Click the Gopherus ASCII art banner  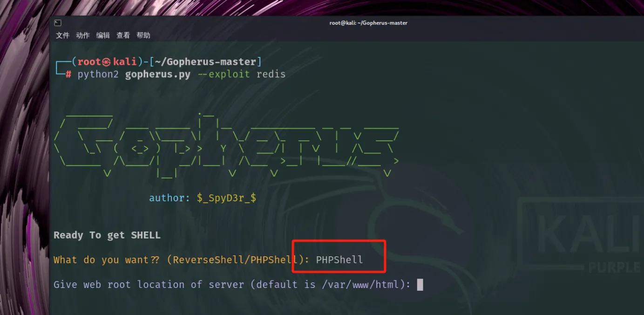pos(227,144)
